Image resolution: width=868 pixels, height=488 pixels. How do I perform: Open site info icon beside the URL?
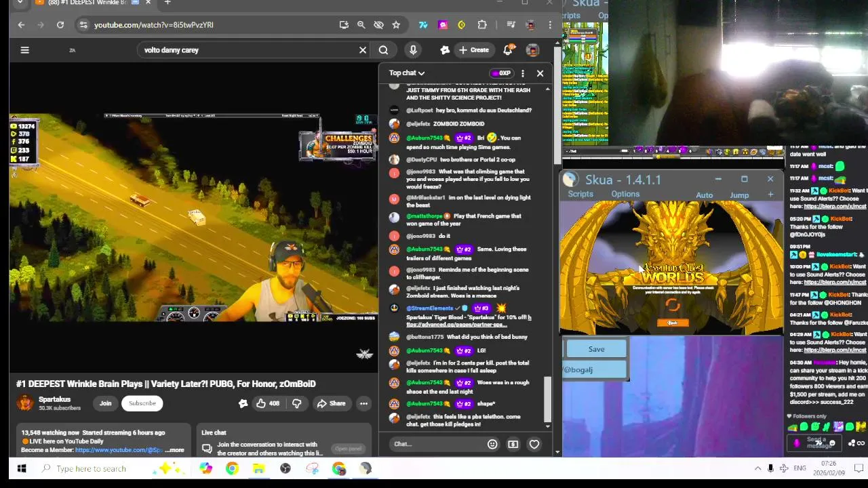pyautogui.click(x=83, y=25)
